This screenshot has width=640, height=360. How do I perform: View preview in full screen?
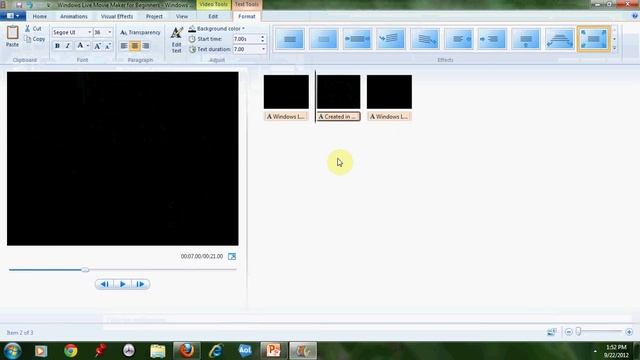(x=232, y=256)
